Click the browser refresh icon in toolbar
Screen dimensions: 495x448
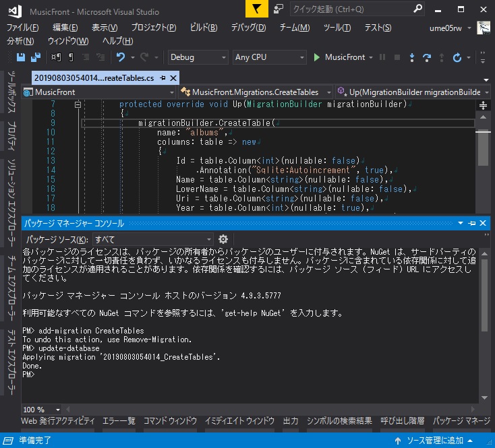click(x=457, y=57)
